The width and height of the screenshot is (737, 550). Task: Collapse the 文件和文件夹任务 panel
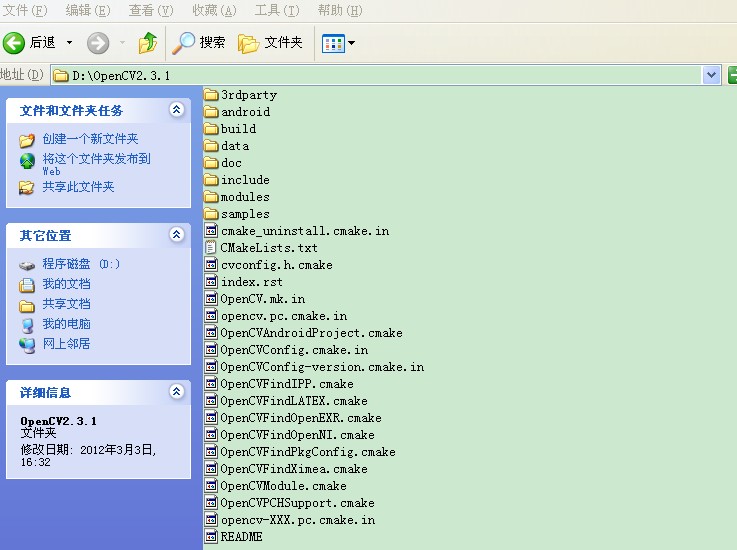(x=176, y=110)
